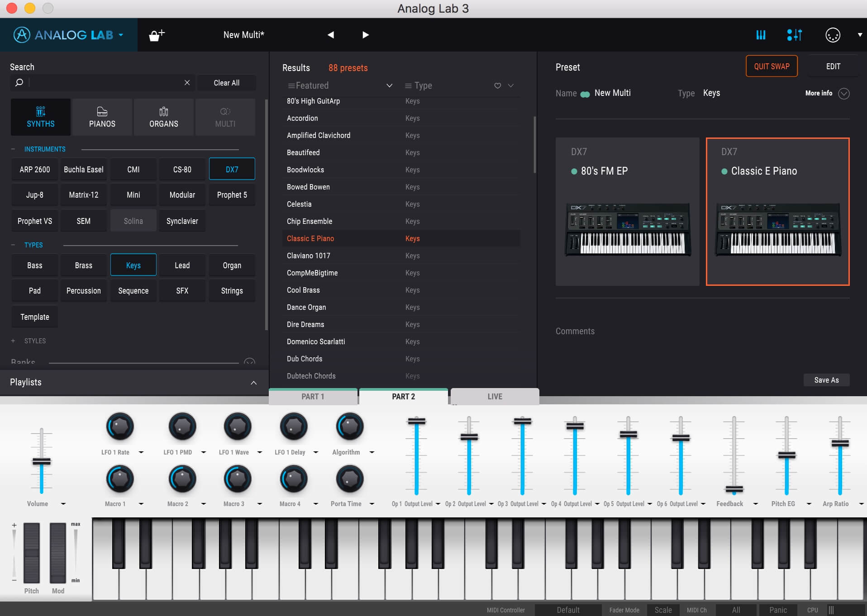Toggle the Bass type filter

[x=35, y=265]
